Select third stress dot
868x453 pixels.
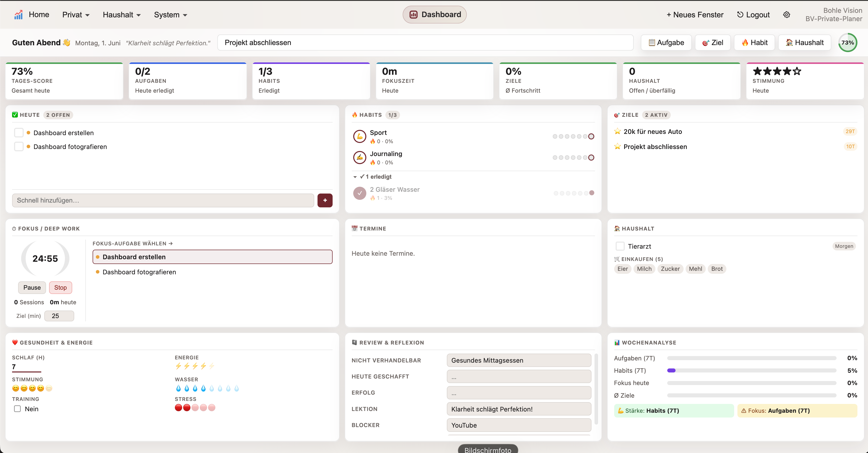195,407
